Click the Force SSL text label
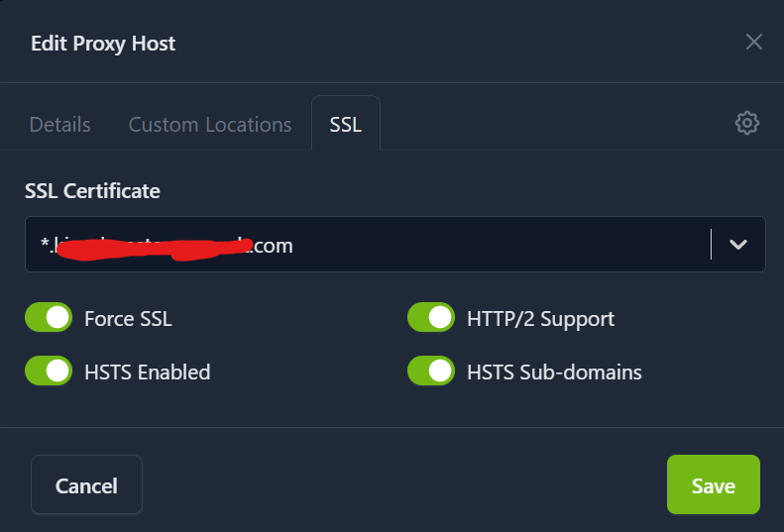The height and width of the screenshot is (532, 784). [x=128, y=319]
